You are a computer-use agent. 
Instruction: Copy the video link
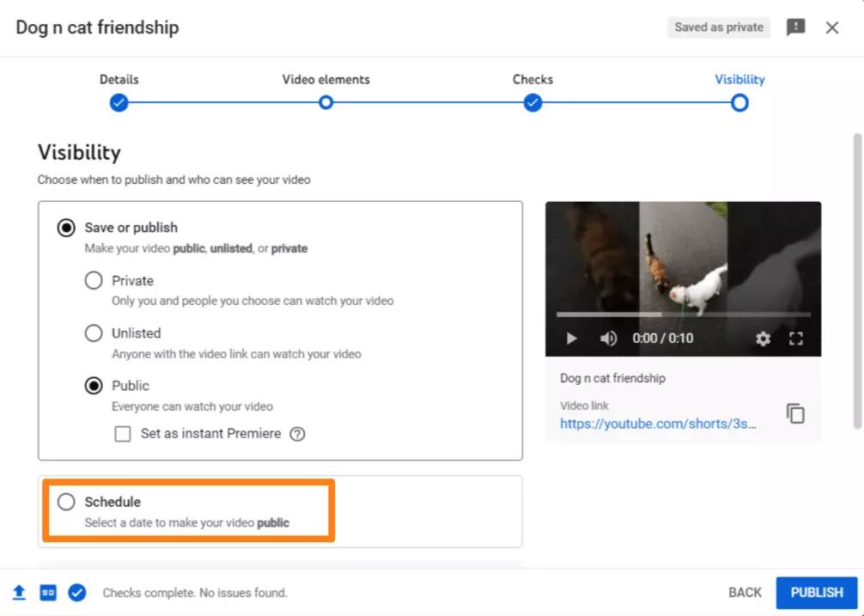(x=795, y=413)
